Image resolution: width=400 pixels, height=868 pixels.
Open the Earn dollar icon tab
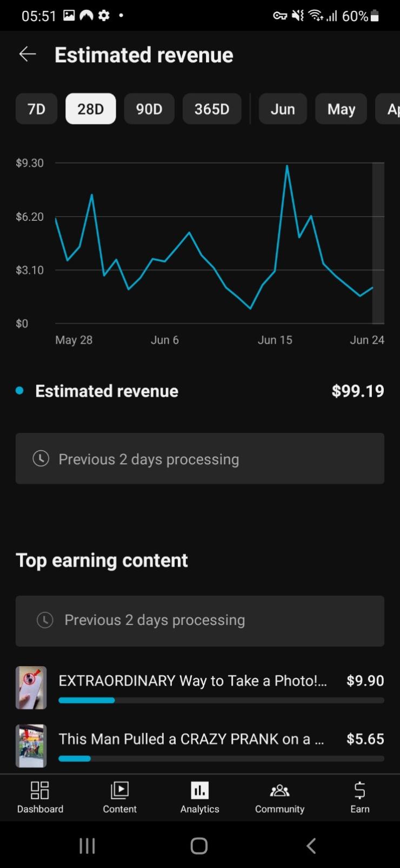(359, 790)
